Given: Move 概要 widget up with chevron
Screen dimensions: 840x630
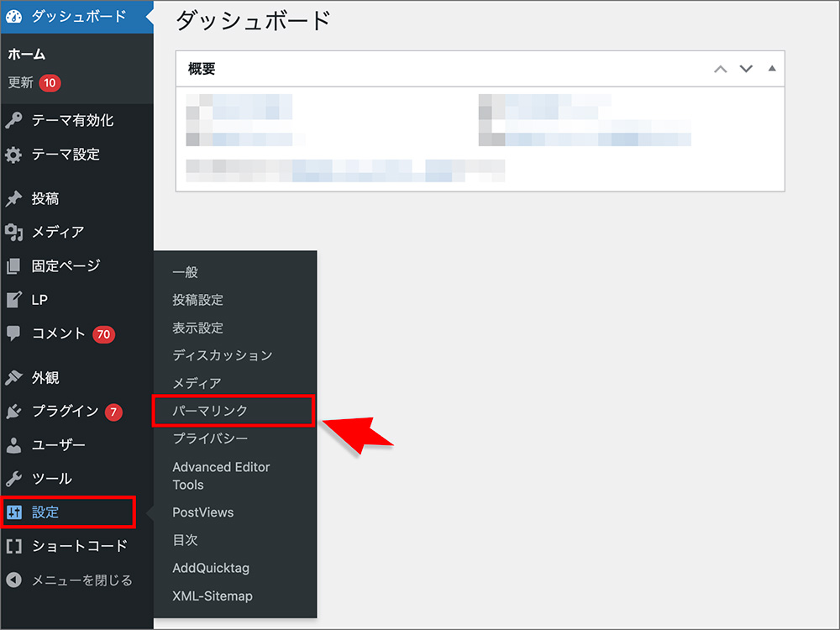Looking at the screenshot, I should (x=721, y=69).
